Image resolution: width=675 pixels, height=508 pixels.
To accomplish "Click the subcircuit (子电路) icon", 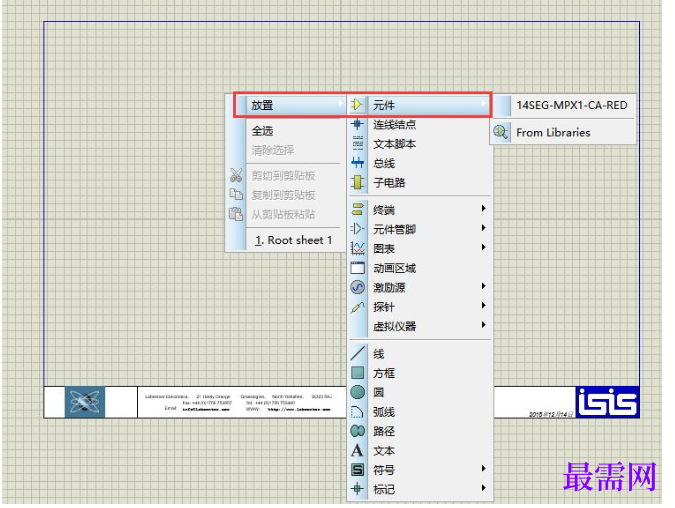I will tap(357, 182).
